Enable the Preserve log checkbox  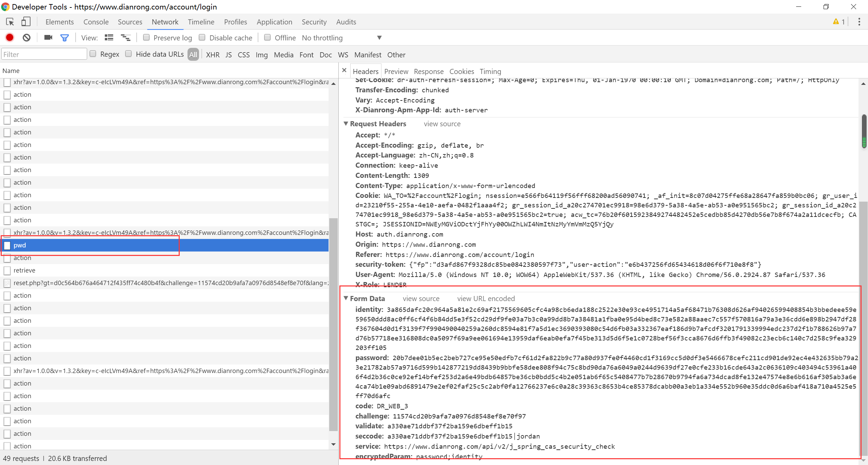click(146, 38)
